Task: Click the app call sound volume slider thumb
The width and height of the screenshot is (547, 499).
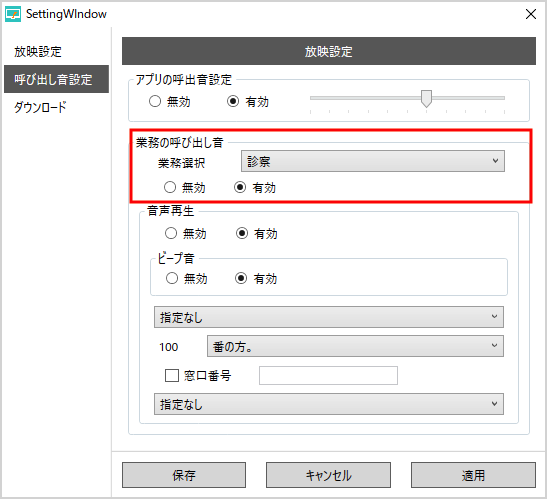Action: tap(426, 99)
